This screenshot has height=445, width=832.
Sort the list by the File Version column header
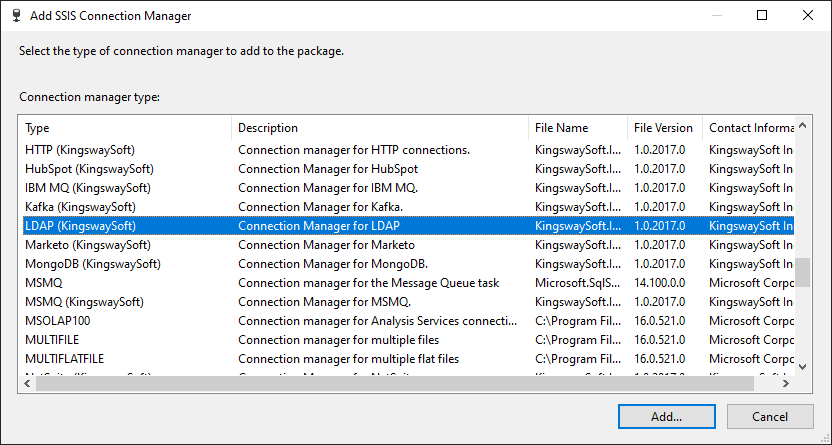pyautogui.click(x=665, y=128)
